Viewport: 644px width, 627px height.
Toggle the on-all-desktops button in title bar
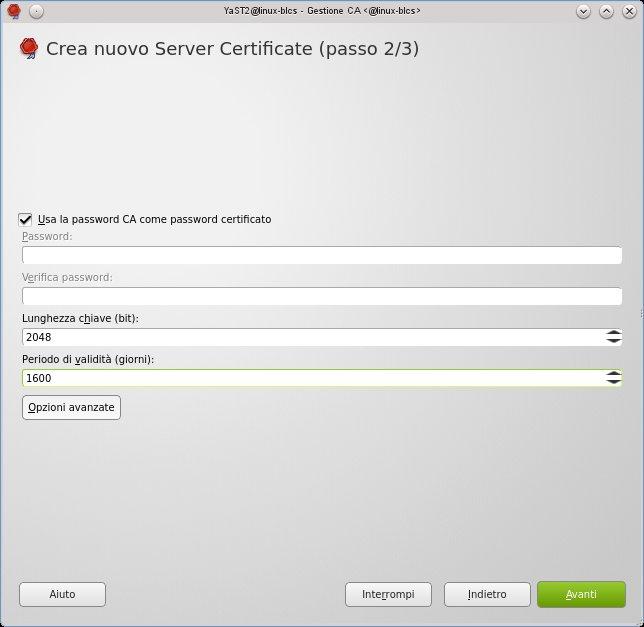[36, 11]
